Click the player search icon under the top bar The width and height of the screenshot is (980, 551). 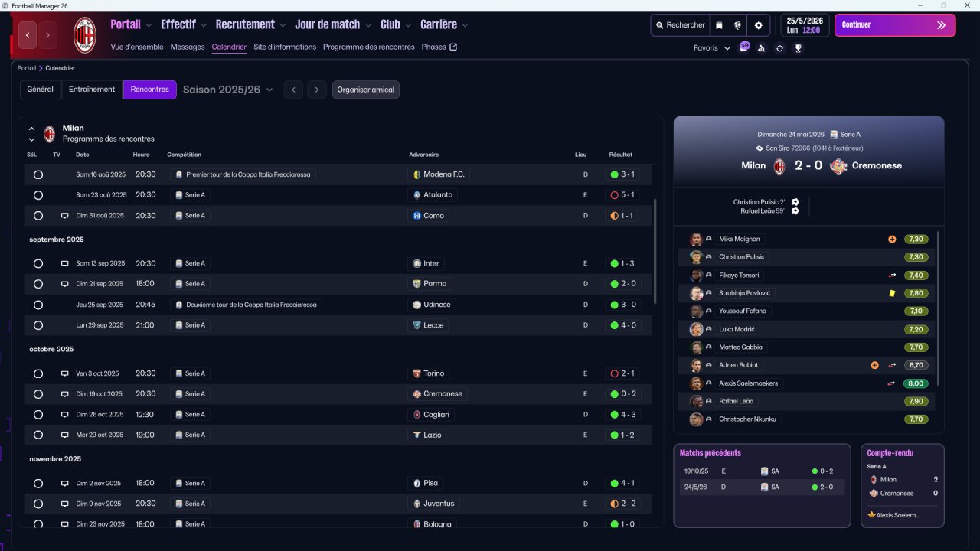pos(761,48)
